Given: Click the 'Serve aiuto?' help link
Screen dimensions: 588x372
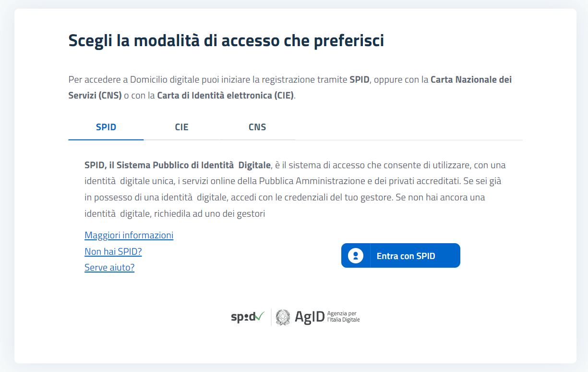Looking at the screenshot, I should (109, 268).
